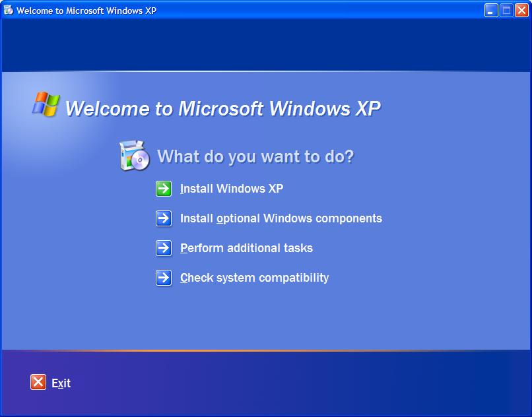Screen dimensions: 532x417
Task: Close the setup window via title bar X
Action: point(521,11)
